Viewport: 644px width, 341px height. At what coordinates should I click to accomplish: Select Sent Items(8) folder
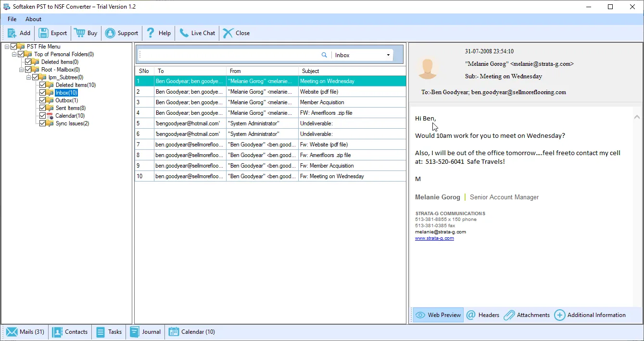click(71, 108)
